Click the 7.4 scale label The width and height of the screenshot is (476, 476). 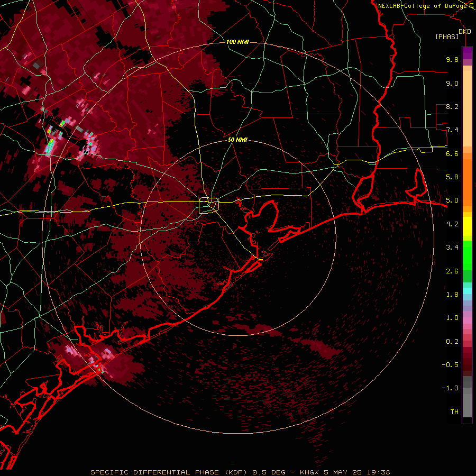(x=452, y=130)
